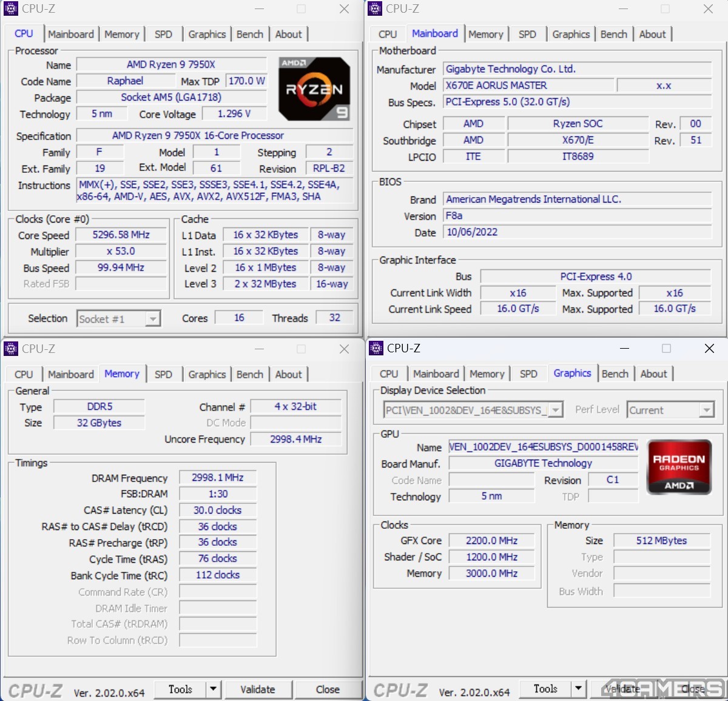
Task: Click the GPU Name field VEN_1002DEV_164E
Action: point(544,447)
